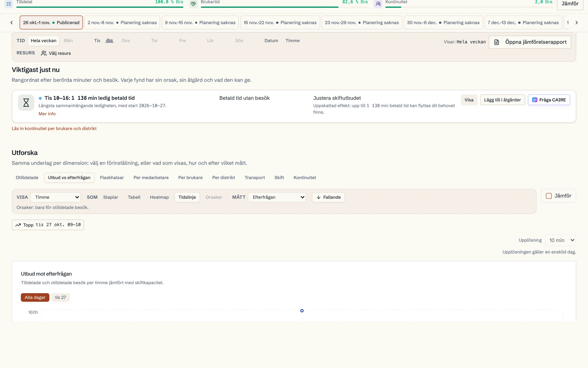Switch view to Tabell

134,197
